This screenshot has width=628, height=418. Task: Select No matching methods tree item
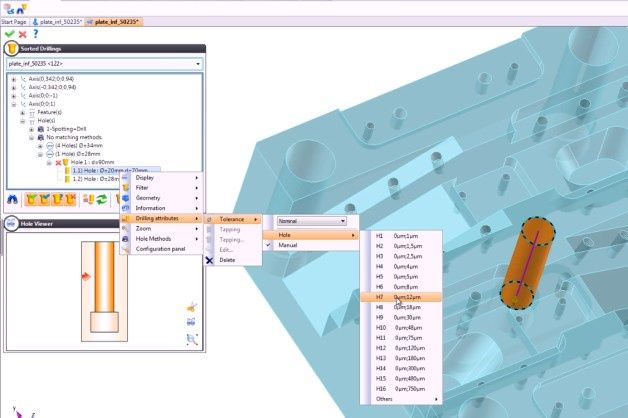pos(74,137)
